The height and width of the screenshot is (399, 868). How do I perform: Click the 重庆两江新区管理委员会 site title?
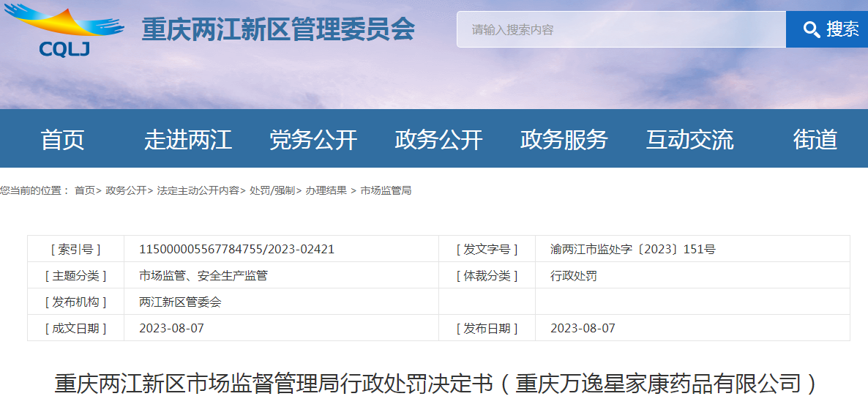[x=278, y=30]
